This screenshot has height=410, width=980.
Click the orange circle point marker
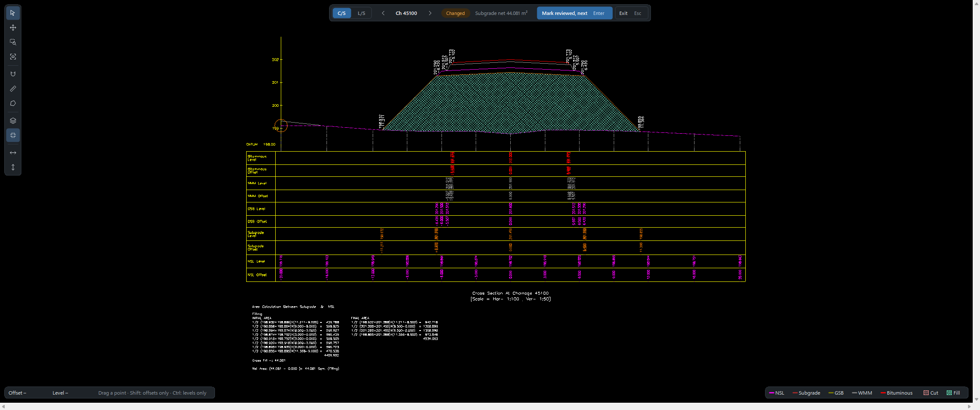(281, 126)
